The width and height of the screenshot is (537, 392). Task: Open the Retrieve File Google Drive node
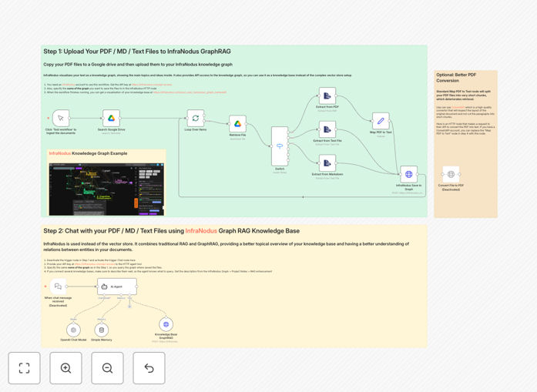point(237,124)
